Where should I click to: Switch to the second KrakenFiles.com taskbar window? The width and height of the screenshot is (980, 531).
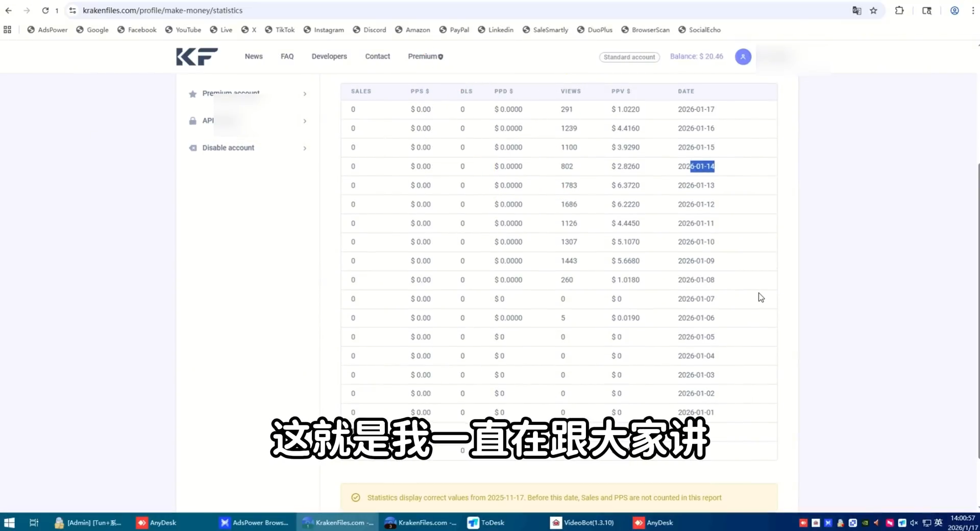click(421, 522)
